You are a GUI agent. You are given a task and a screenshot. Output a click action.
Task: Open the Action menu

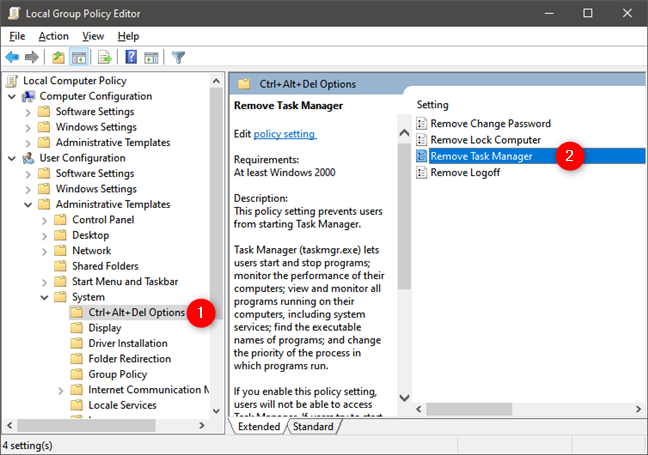tap(53, 36)
